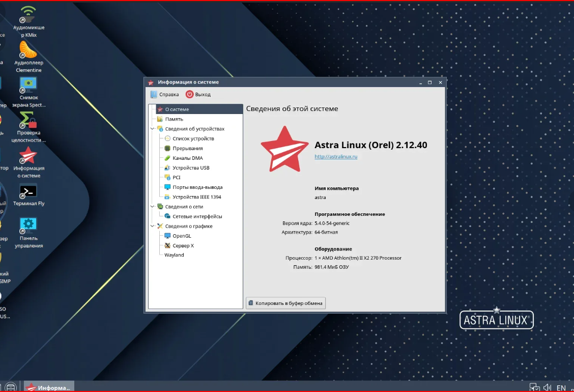The width and height of the screenshot is (574, 392).
Task: Click the Сведения о сети label
Action: pos(184,207)
